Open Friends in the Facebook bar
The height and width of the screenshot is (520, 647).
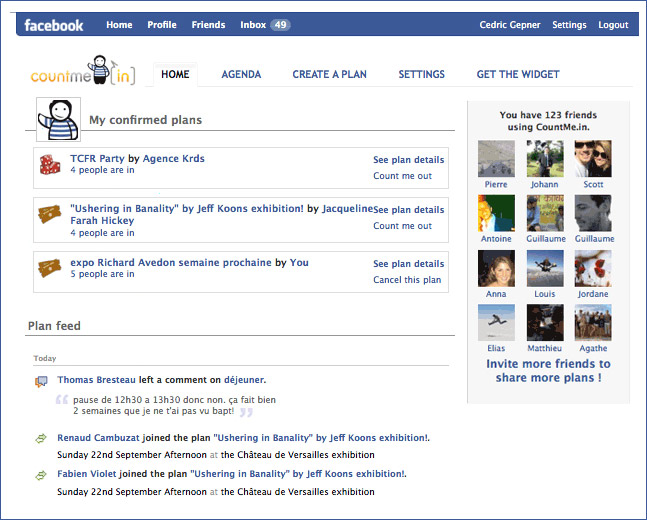click(208, 25)
